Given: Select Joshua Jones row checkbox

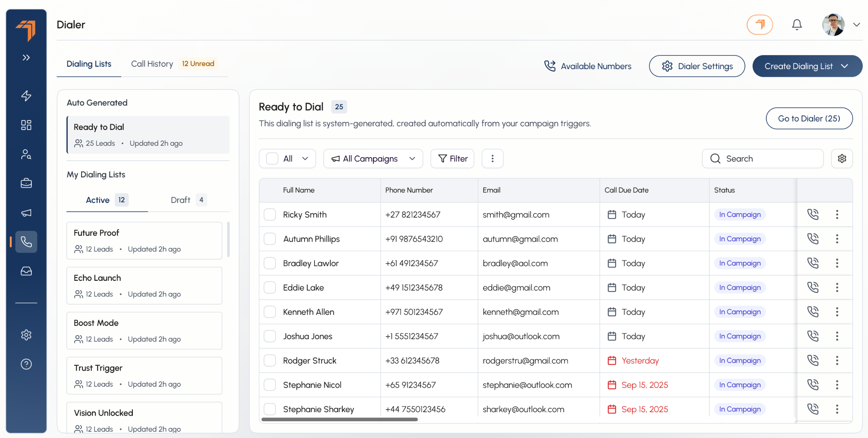Looking at the screenshot, I should point(270,336).
